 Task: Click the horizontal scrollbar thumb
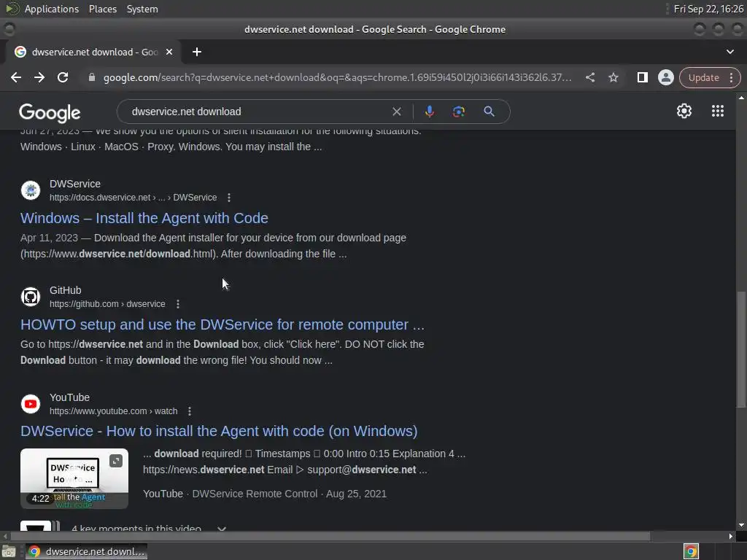[330, 536]
